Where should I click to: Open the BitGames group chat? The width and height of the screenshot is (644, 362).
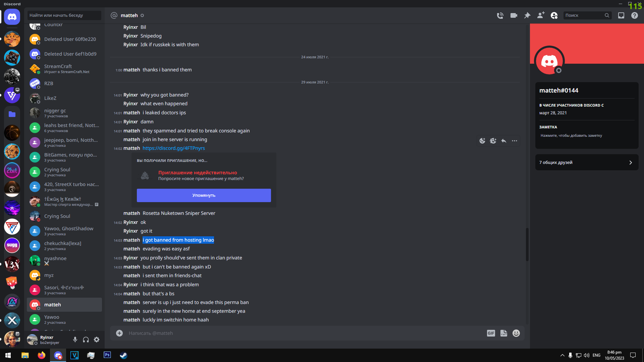[x=64, y=157]
